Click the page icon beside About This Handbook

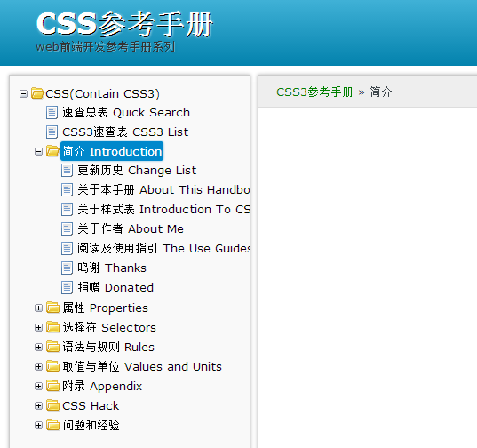pyautogui.click(x=67, y=189)
